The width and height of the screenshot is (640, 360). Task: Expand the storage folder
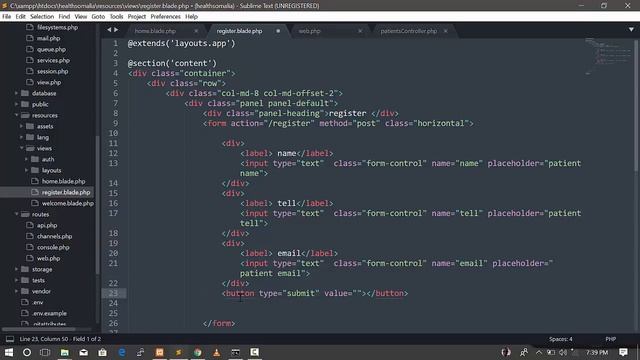16,269
